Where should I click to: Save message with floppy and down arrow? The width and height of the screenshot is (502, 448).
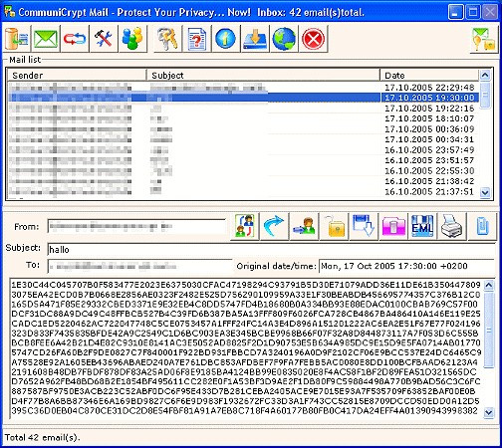click(x=364, y=226)
